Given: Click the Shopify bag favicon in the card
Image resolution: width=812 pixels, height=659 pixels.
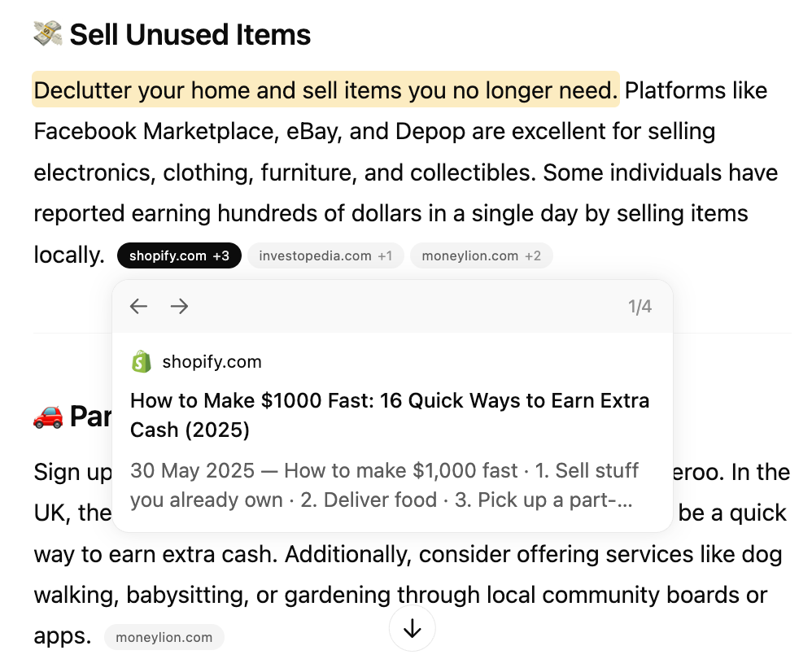Looking at the screenshot, I should pyautogui.click(x=142, y=361).
